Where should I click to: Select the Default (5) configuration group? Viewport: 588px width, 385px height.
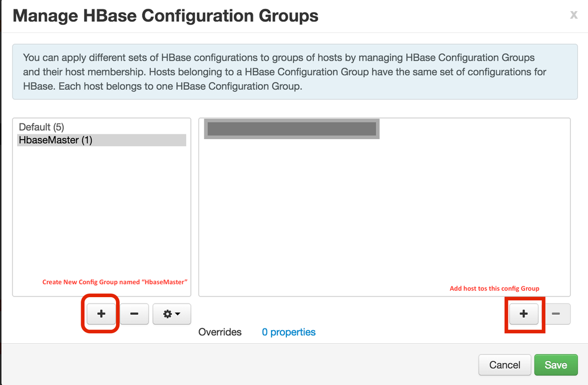click(41, 127)
